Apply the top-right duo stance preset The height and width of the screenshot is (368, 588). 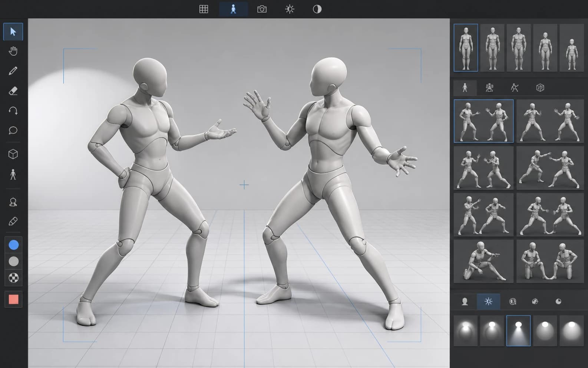tap(550, 121)
